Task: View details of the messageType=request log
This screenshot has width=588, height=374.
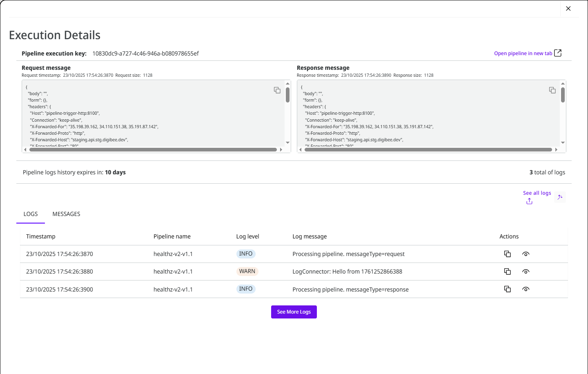Action: (526, 254)
